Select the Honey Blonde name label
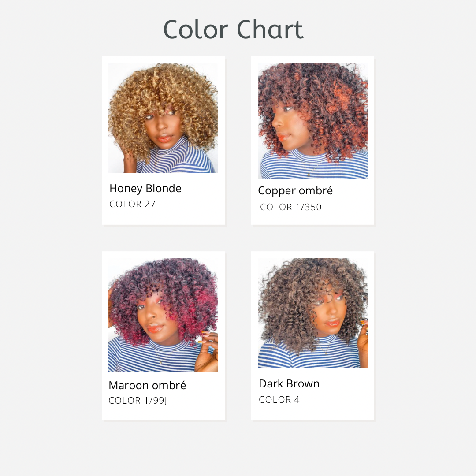The width and height of the screenshot is (476, 476). pos(145,189)
